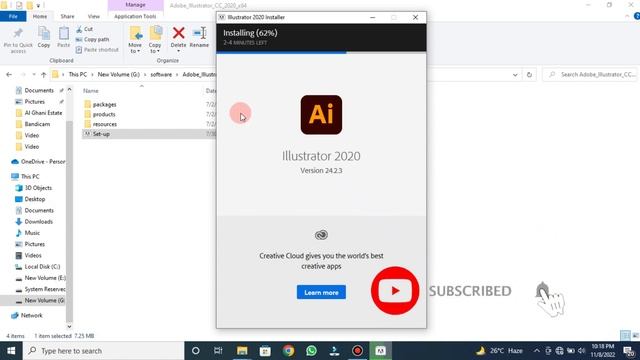Open the notification center icon

pyautogui.click(x=629, y=351)
